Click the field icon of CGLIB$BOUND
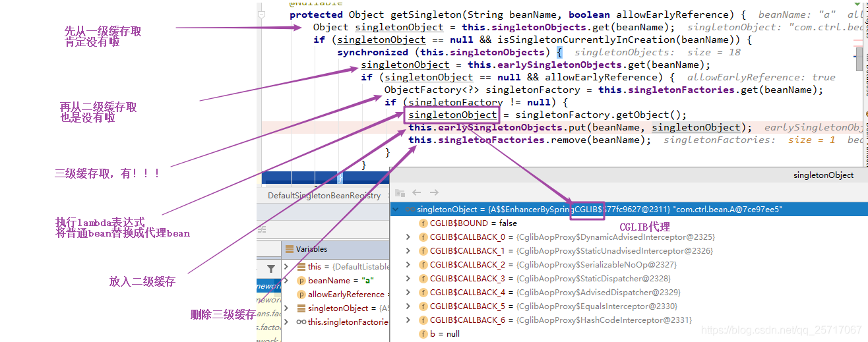This screenshot has height=342, width=868. [x=423, y=223]
